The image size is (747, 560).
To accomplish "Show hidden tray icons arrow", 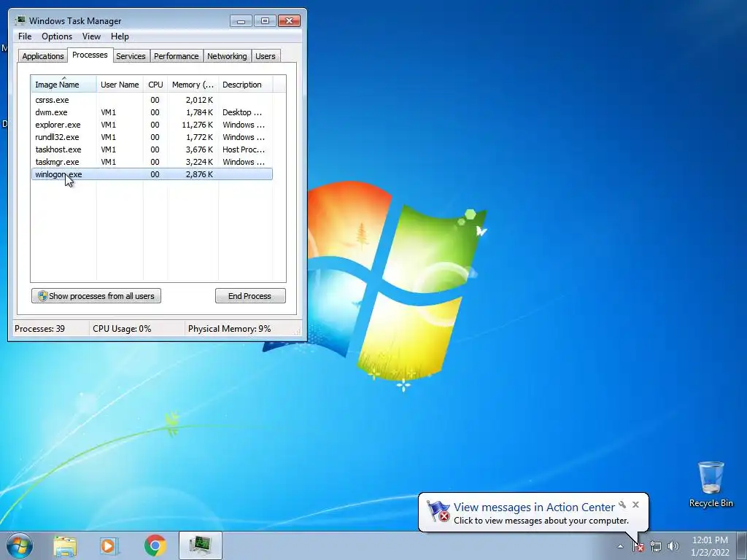I will click(x=620, y=546).
